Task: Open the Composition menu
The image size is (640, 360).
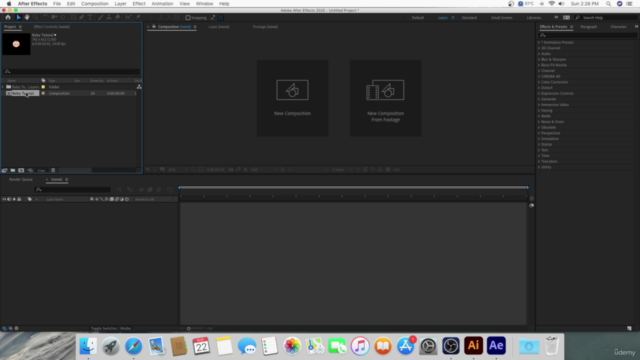Action: tap(95, 4)
